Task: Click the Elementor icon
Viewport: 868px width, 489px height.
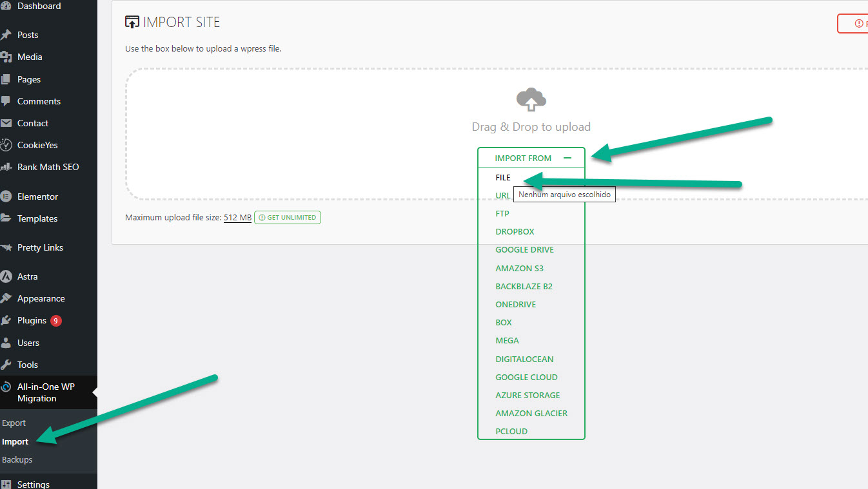Action: pyautogui.click(x=6, y=197)
